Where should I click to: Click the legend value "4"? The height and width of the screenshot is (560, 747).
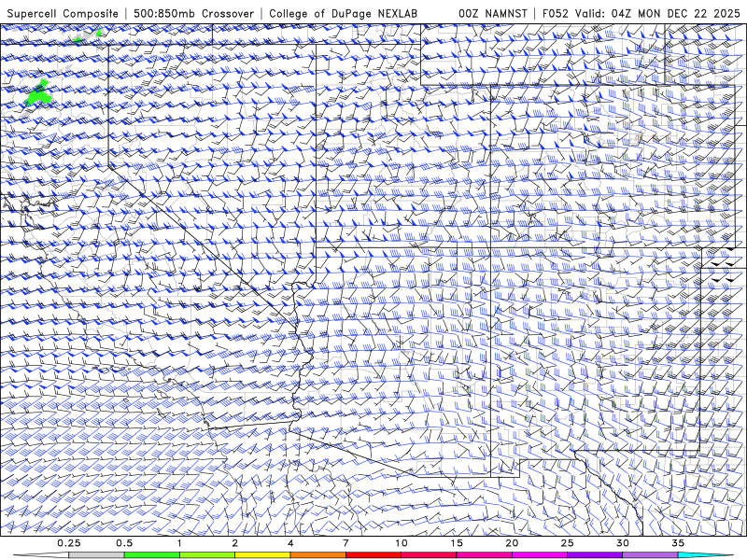290,543
